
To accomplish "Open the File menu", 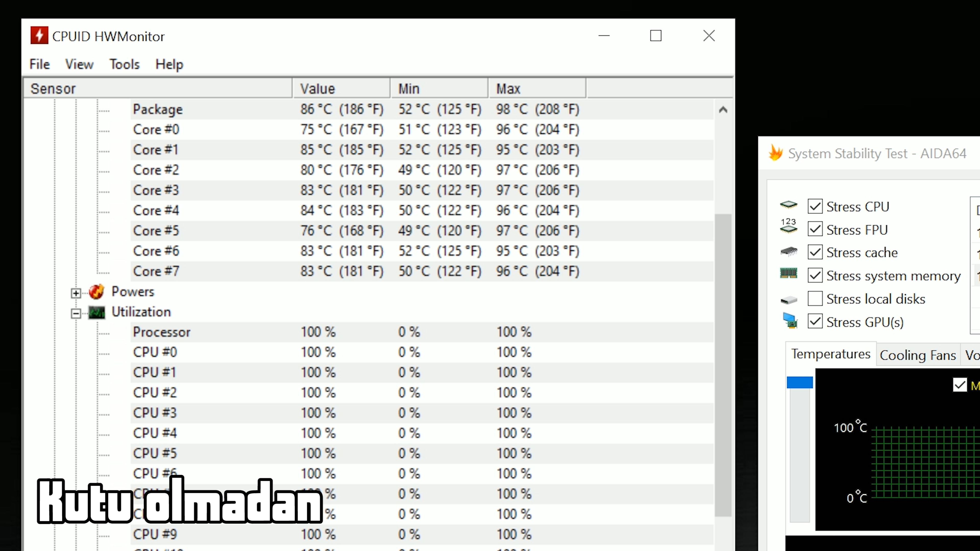I will point(40,64).
